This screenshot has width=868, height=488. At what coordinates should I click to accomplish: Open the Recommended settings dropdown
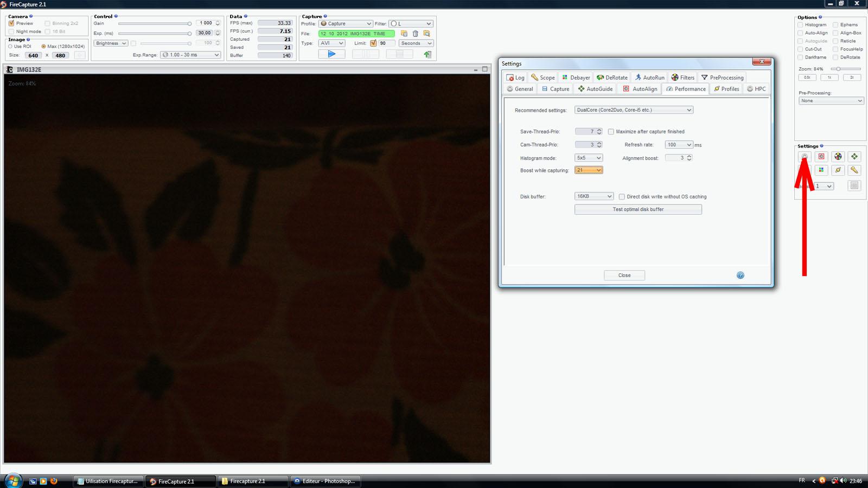point(634,110)
